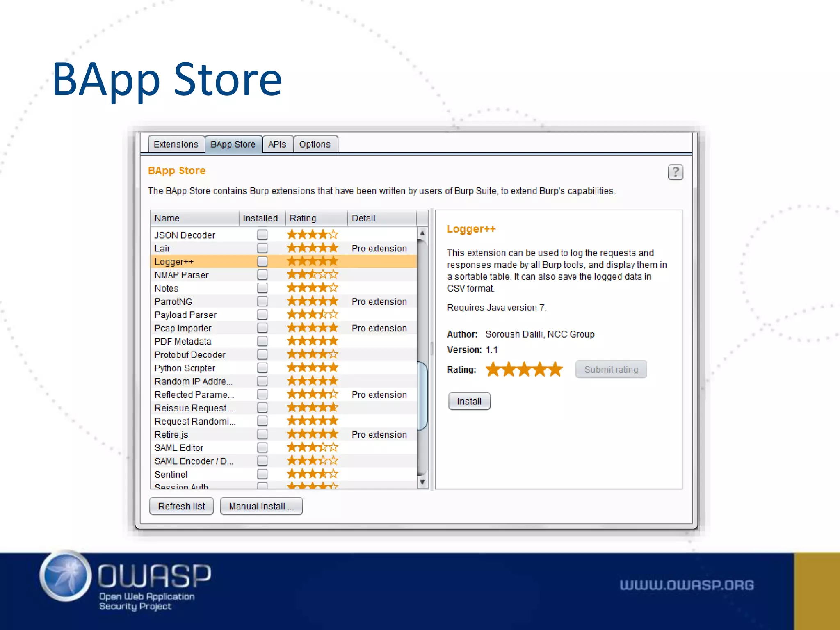This screenshot has height=630, width=840.
Task: Toggle the Installed checkbox for Notes
Action: pos(262,288)
